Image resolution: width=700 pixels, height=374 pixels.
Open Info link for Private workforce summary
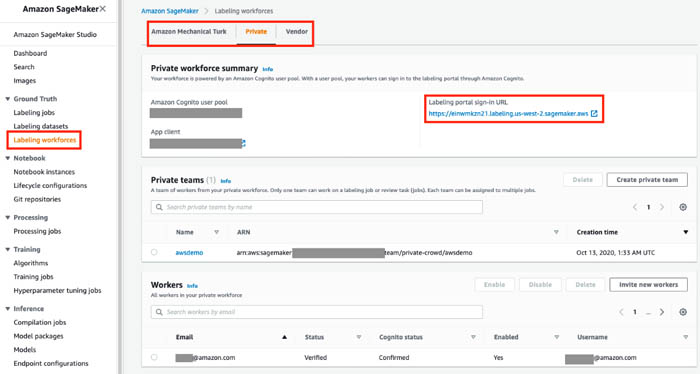coord(267,69)
